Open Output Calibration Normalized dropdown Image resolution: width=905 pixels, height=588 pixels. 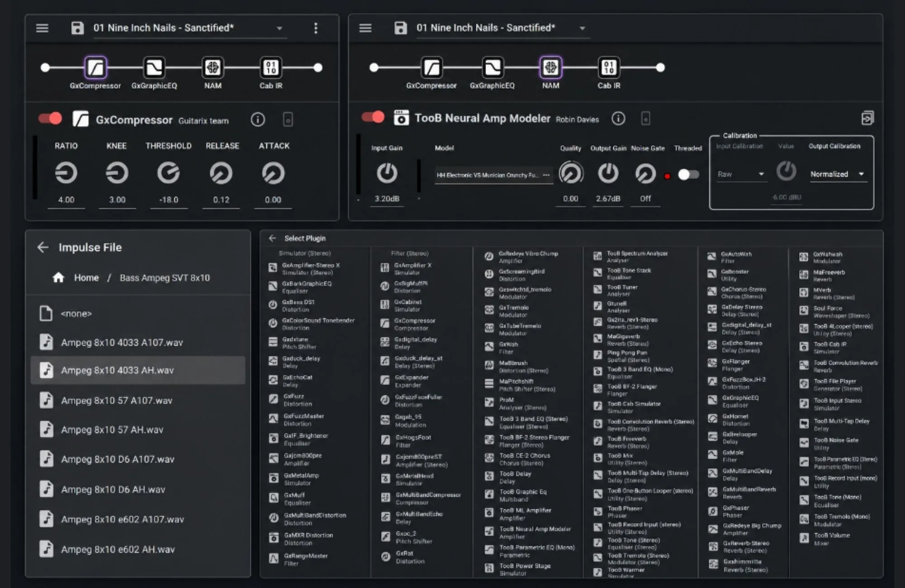coord(838,174)
